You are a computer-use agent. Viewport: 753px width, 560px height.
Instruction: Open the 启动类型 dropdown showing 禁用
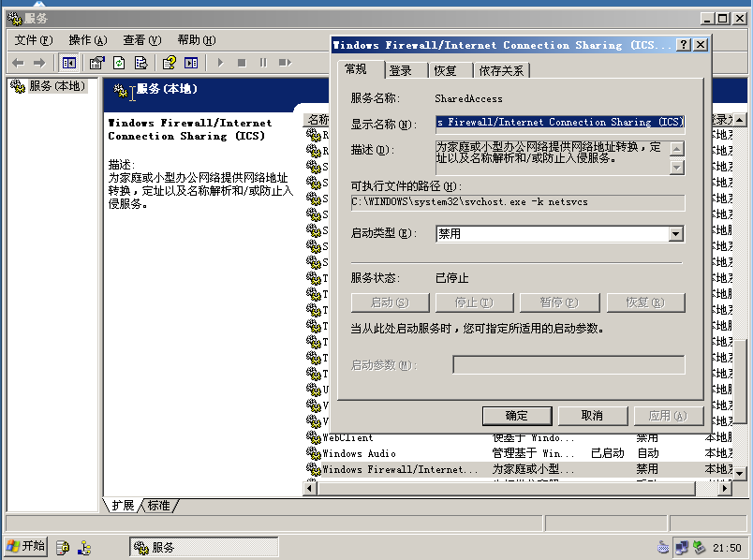coord(674,233)
